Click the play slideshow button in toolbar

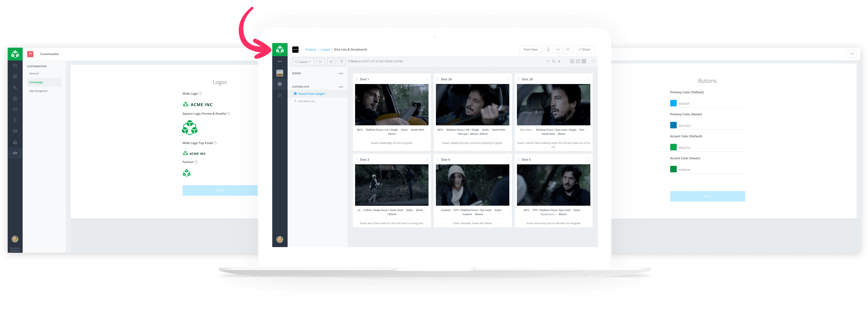[x=321, y=62]
